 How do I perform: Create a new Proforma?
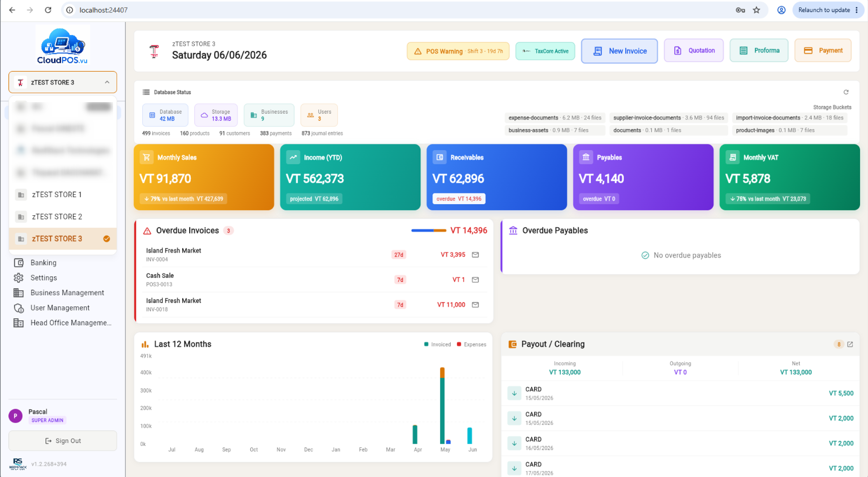(x=759, y=51)
